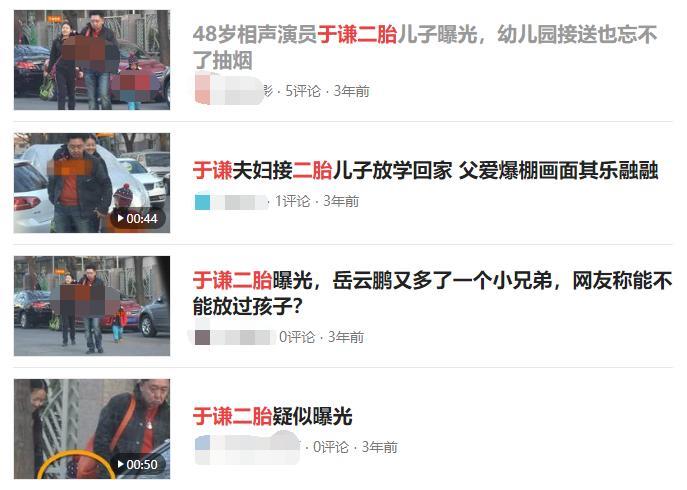Click the teal author avatar on second article
The width and height of the screenshot is (687, 490).
point(202,202)
